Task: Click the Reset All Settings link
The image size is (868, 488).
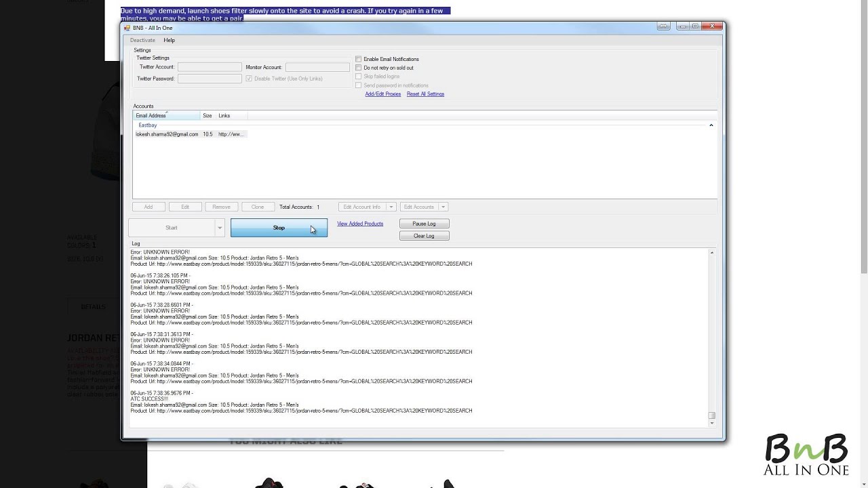Action: click(x=425, y=94)
